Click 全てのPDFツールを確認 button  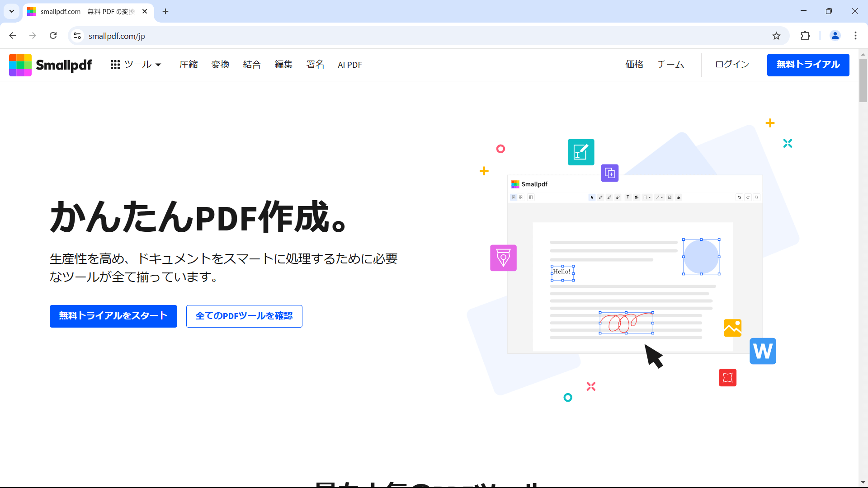coord(244,316)
